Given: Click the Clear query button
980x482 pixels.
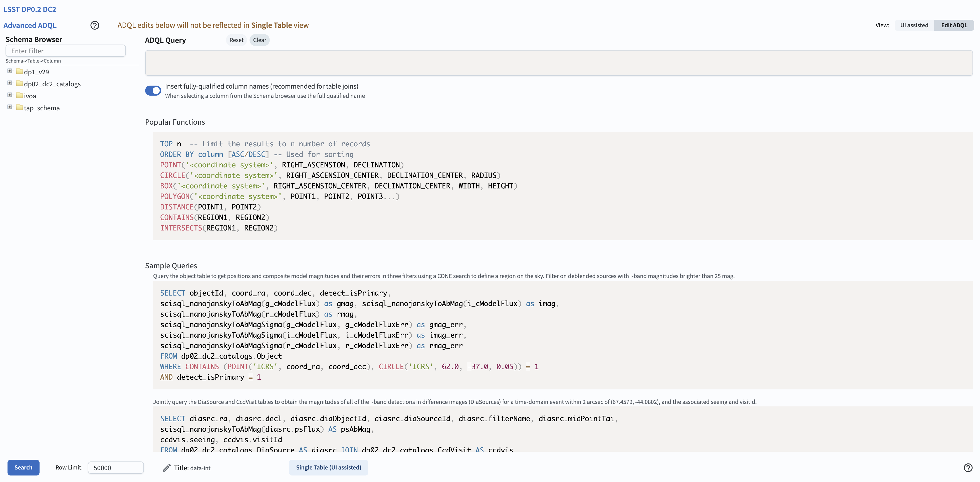Looking at the screenshot, I should 260,40.
